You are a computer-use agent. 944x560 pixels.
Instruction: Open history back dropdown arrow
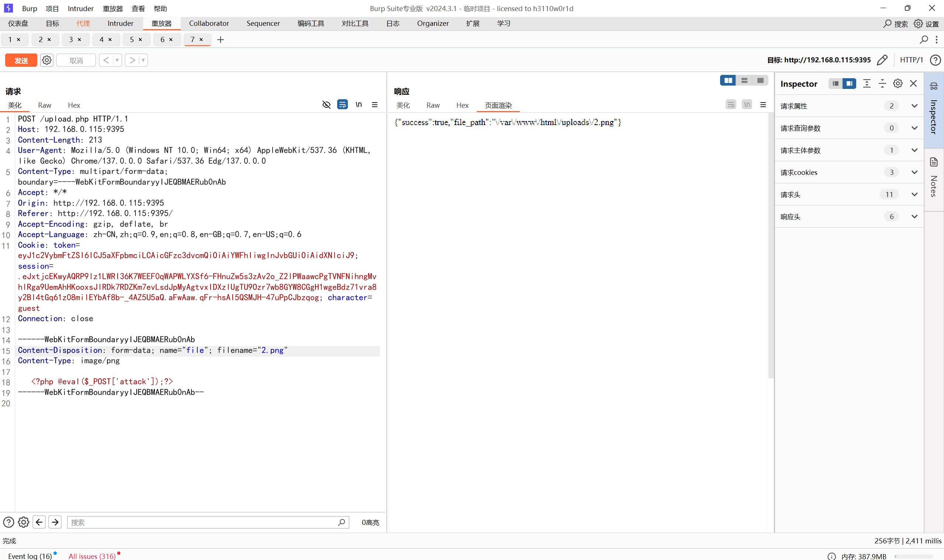point(117,60)
